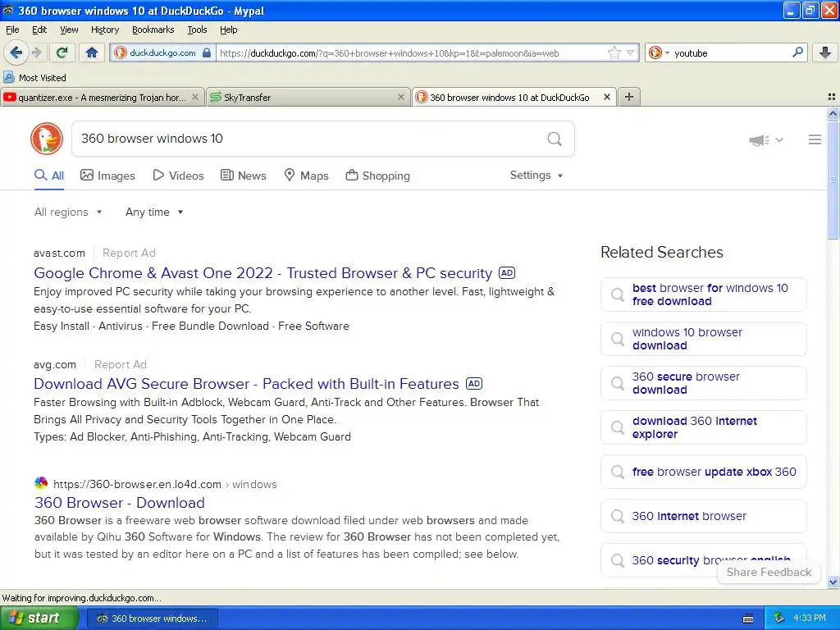Click the DuckDuckGo duck logo
Screen dimensions: 840x630
(x=47, y=139)
